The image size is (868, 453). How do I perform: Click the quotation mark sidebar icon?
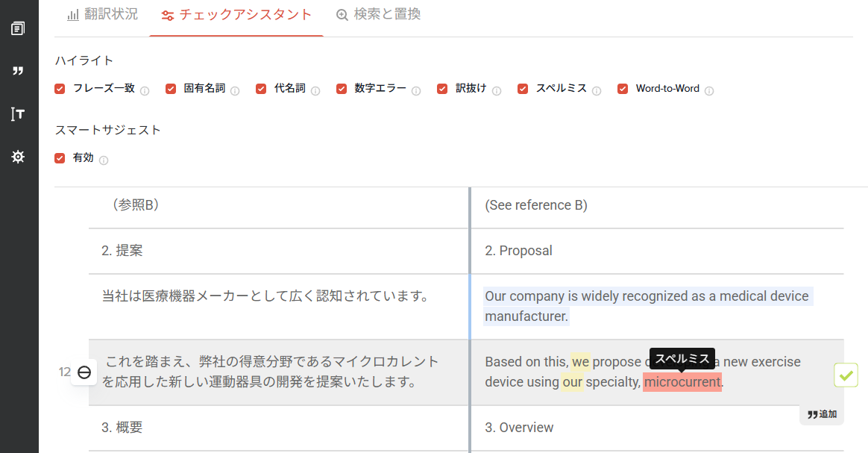tap(18, 71)
